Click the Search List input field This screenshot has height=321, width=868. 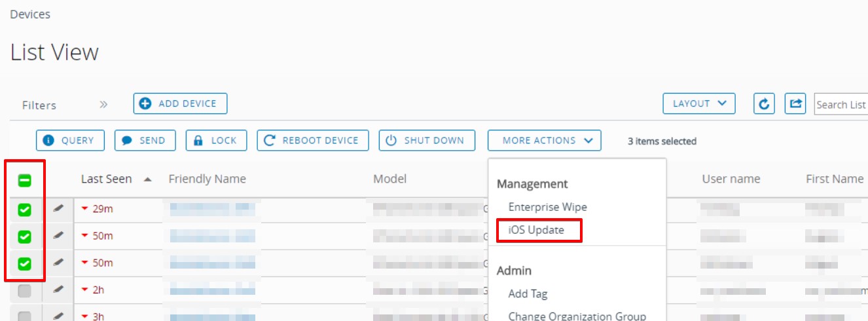pos(841,105)
